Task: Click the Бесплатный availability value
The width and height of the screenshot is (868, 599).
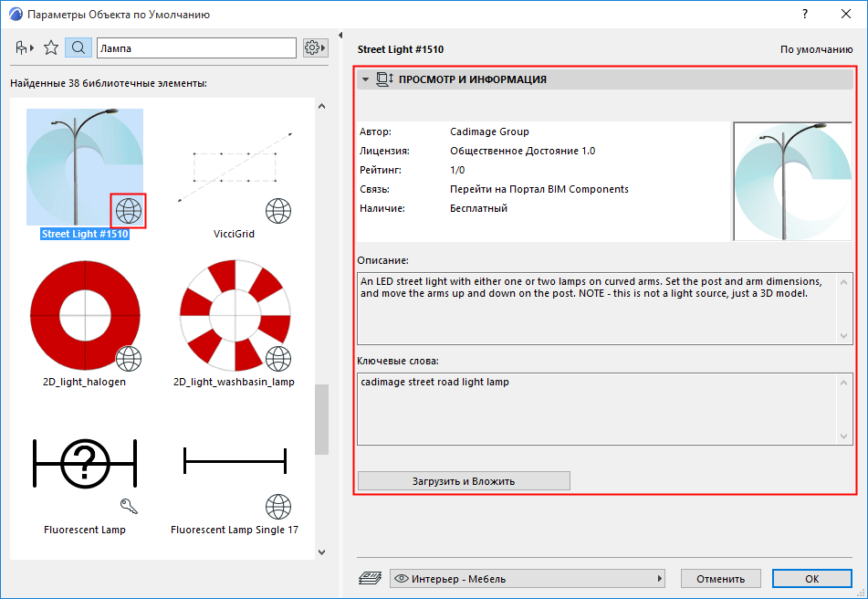Action: coord(479,208)
